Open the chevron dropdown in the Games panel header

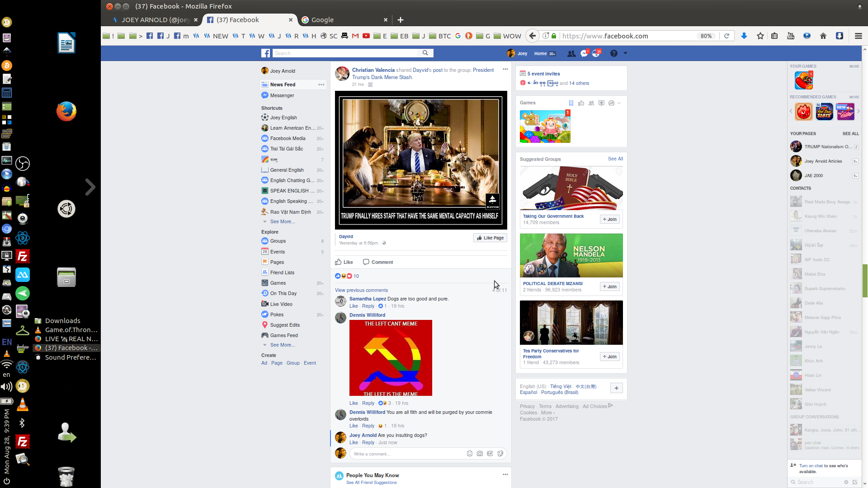(x=619, y=103)
